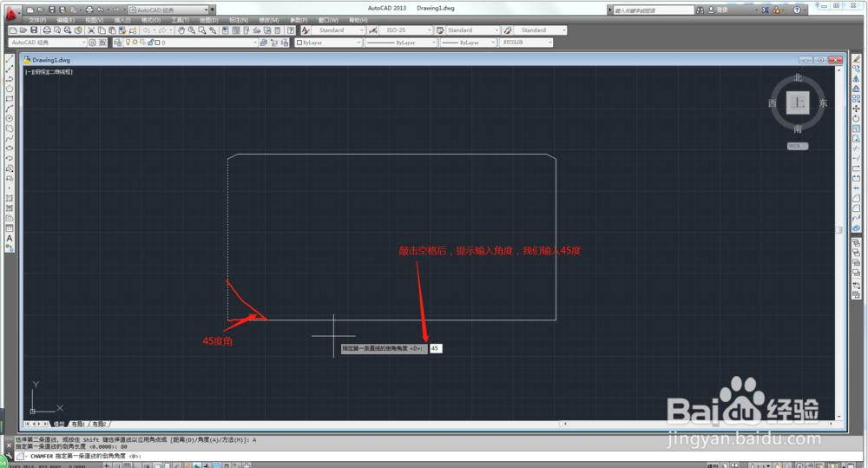The image size is (868, 468).
Task: Click the Help question mark toolbar icon
Action: tap(291, 30)
